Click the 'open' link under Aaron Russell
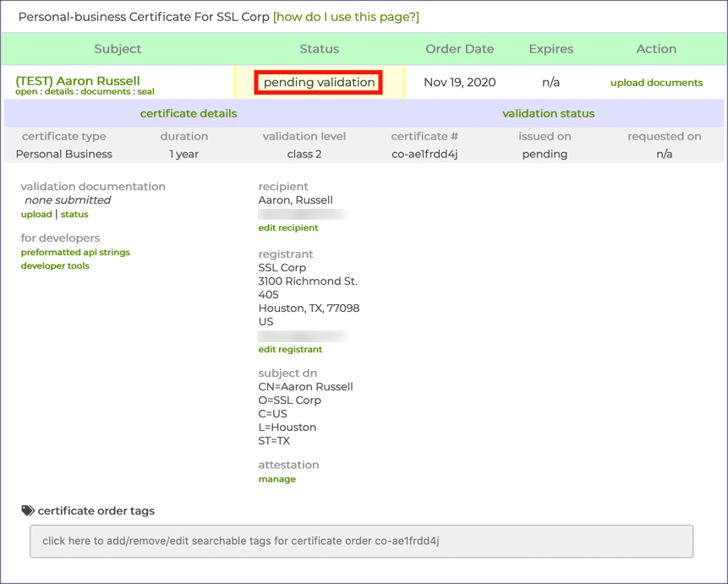The width and height of the screenshot is (728, 584). tap(26, 91)
